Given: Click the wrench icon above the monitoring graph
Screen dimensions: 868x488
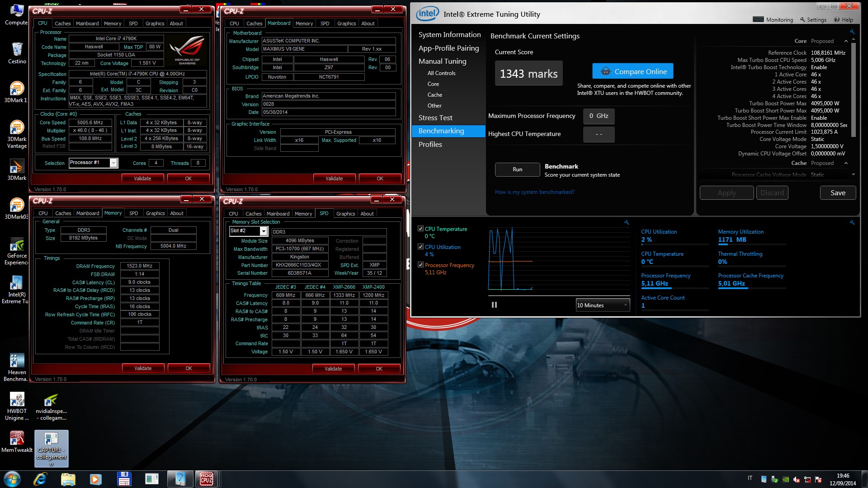Looking at the screenshot, I should click(627, 222).
